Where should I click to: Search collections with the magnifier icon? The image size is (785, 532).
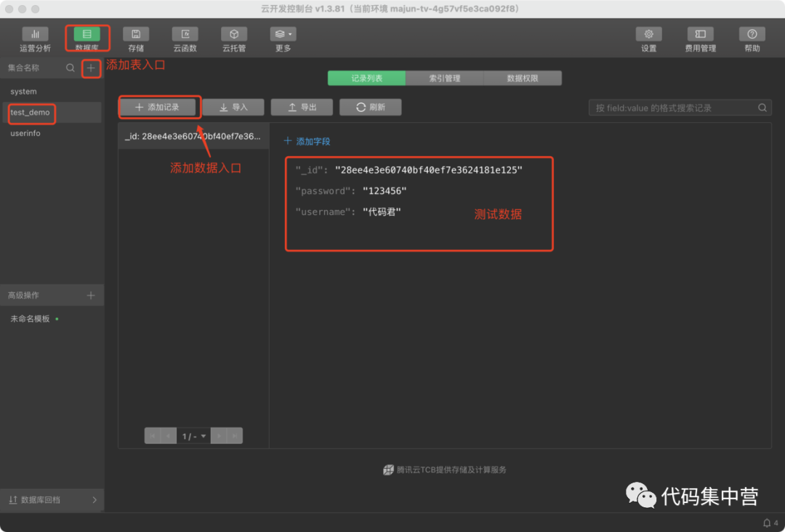click(x=71, y=68)
